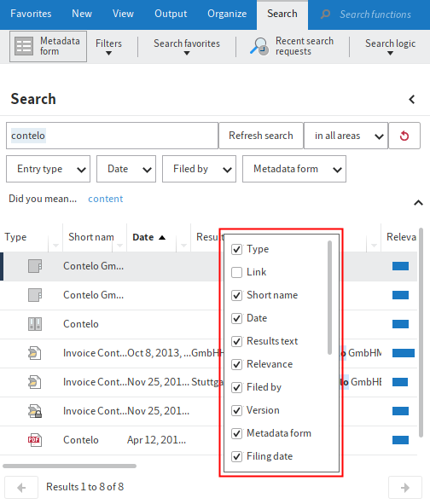Switch to the Output tab
The image size is (430, 504).
[x=171, y=14]
